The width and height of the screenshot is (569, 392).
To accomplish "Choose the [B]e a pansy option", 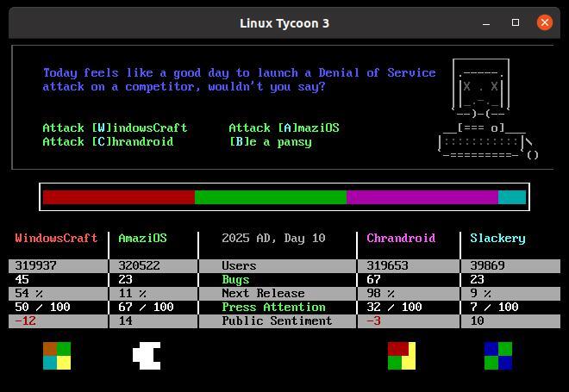I will pos(270,141).
